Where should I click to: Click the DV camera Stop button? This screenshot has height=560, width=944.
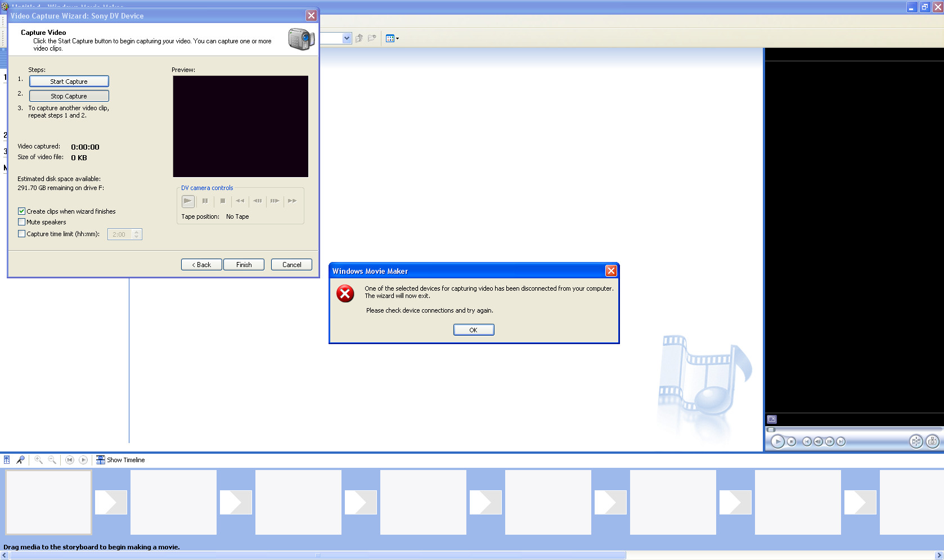[223, 201]
